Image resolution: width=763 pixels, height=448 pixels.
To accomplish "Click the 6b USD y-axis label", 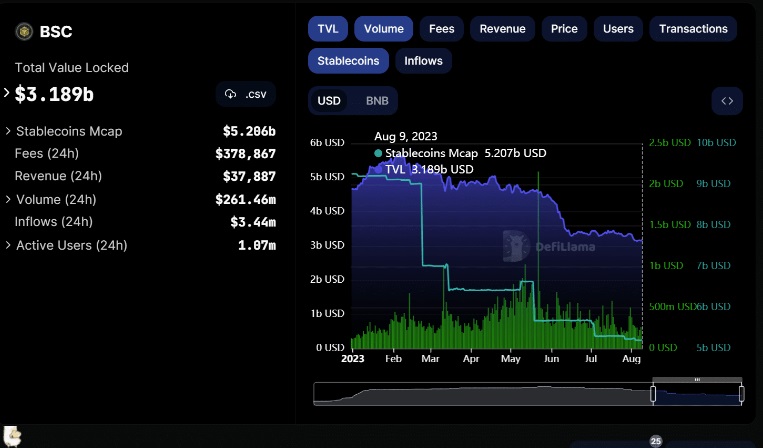I will (327, 143).
